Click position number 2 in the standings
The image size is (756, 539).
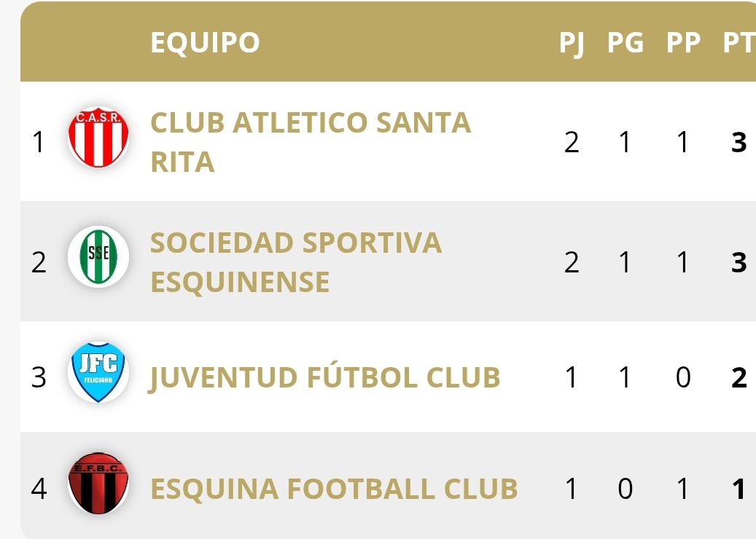[39, 261]
